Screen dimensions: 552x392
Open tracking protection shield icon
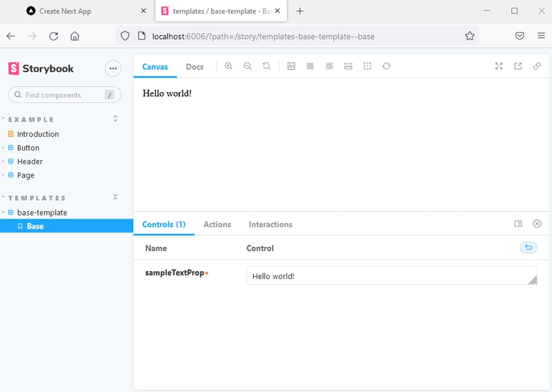click(125, 36)
